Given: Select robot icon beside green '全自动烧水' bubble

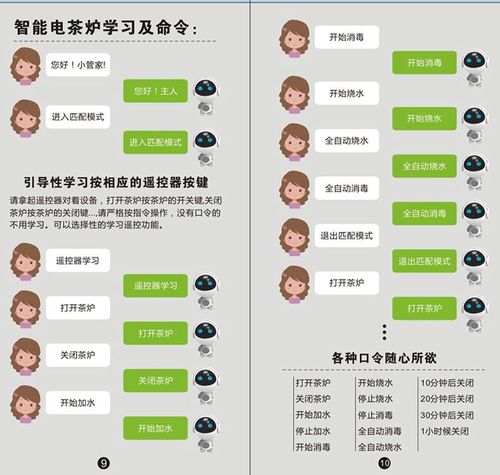Looking at the screenshot, I should pos(475,172).
